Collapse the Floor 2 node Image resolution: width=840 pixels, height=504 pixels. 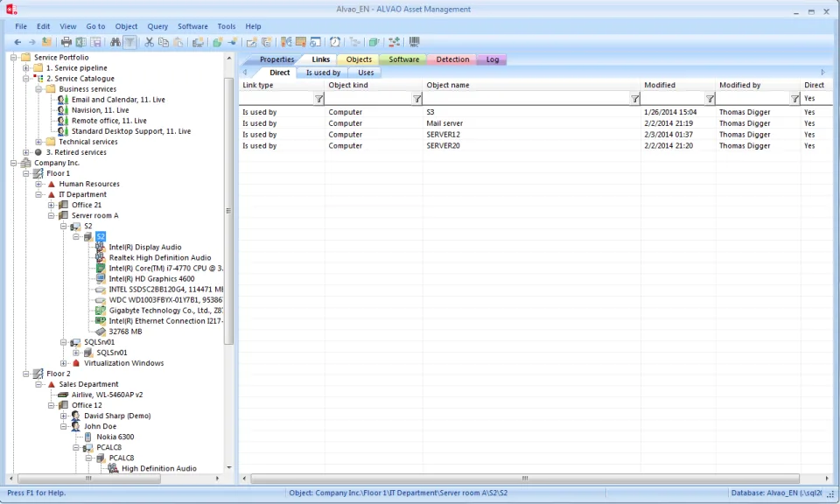point(25,374)
